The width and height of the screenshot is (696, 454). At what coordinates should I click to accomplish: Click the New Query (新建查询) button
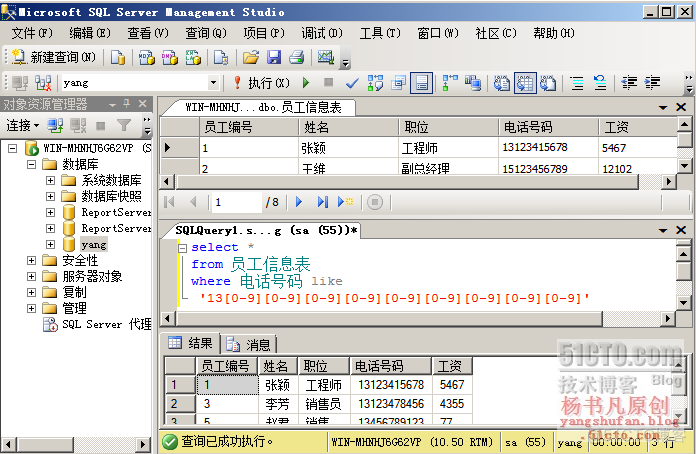(54, 57)
